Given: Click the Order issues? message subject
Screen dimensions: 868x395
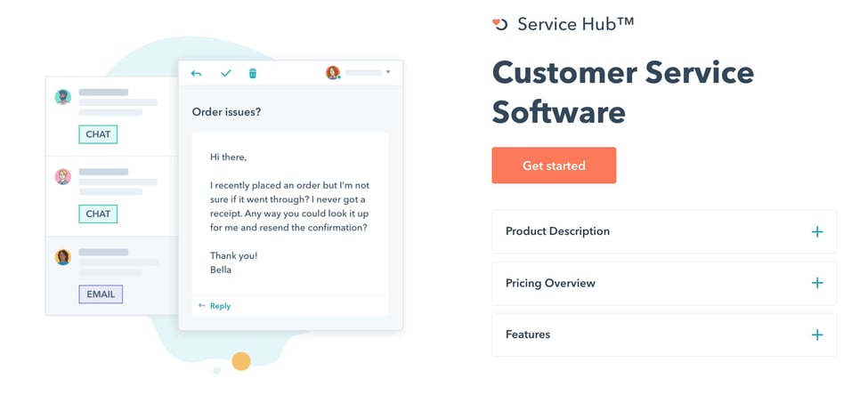Looking at the screenshot, I should (227, 112).
